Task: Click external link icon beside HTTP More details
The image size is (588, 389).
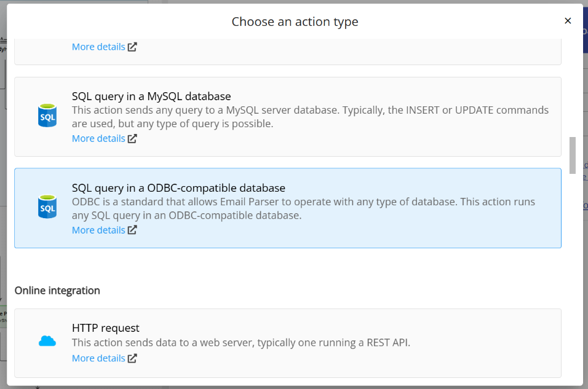Action: [x=132, y=358]
